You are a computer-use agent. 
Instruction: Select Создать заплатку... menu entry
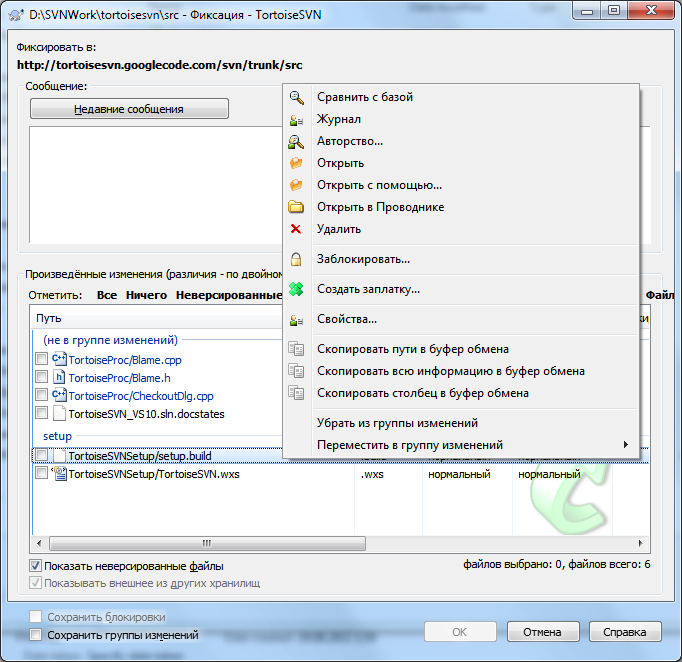461,289
